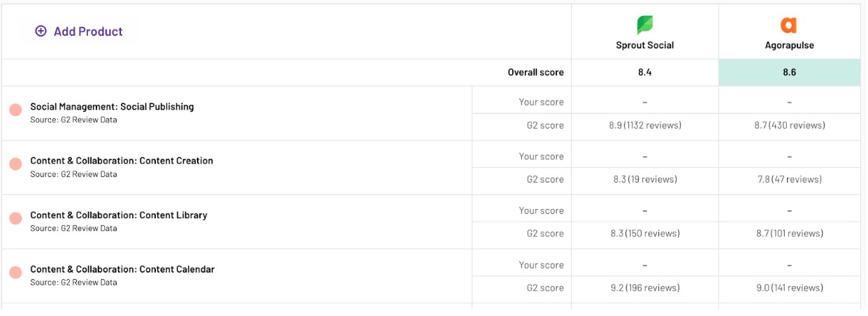Click the circle beside Social Publishing
Viewport: 868px width, 316px height.
tap(15, 110)
